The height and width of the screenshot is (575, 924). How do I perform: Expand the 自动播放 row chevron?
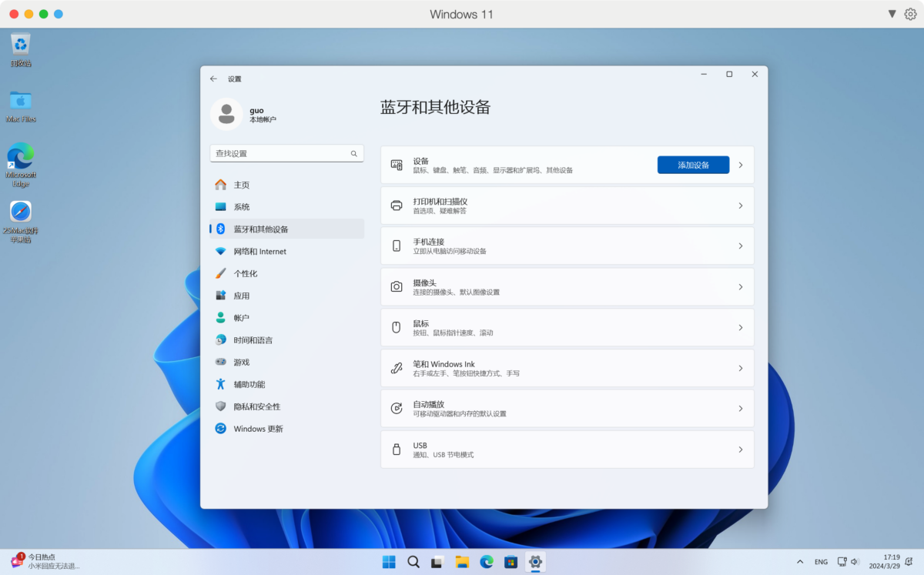click(x=741, y=409)
